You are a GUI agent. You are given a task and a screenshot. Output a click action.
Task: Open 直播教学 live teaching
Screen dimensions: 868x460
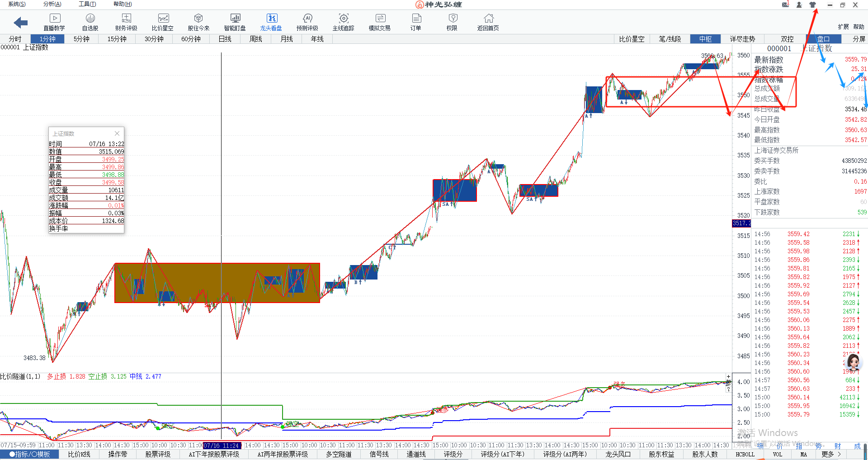point(54,22)
